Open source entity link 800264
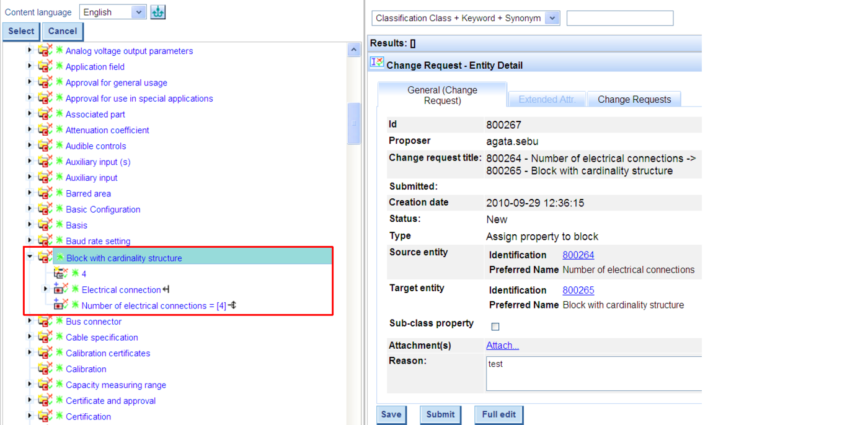This screenshot has height=425, width=868. pos(578,255)
